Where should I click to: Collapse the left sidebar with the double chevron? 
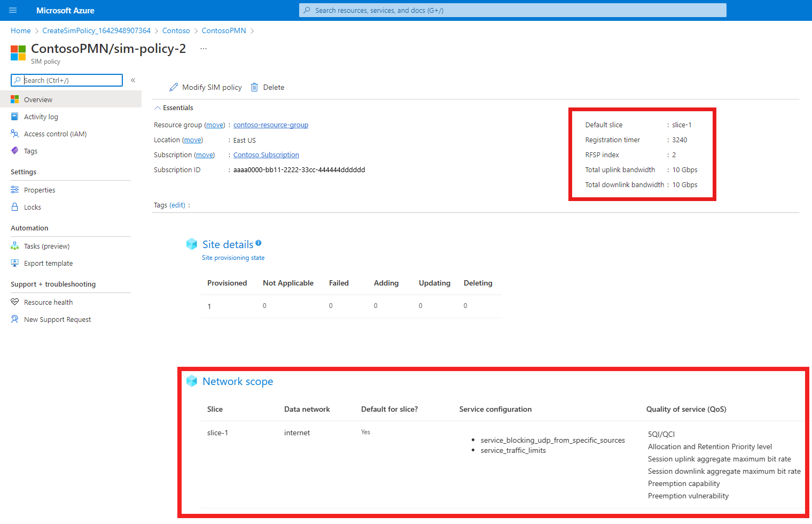coord(133,80)
